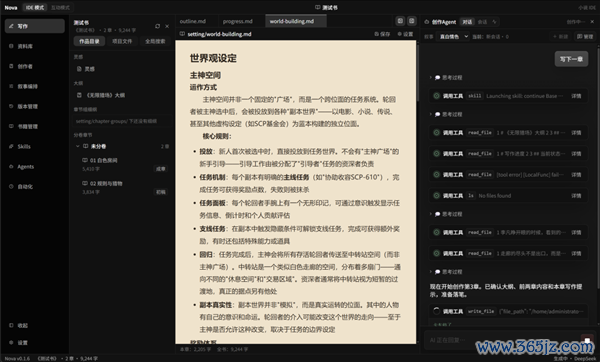Viewport: 600px width, 362px height.
Task: Click the 管理 manage button
Action: 585,36
